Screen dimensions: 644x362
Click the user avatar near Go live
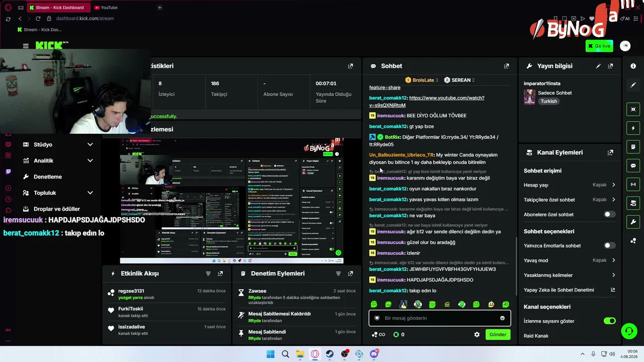(625, 46)
